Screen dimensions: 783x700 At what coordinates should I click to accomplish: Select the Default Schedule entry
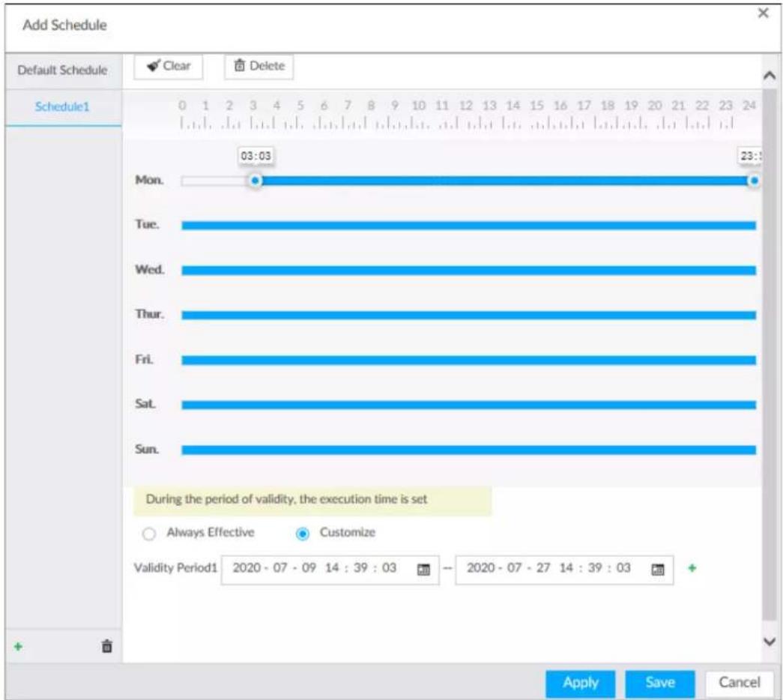click(62, 70)
